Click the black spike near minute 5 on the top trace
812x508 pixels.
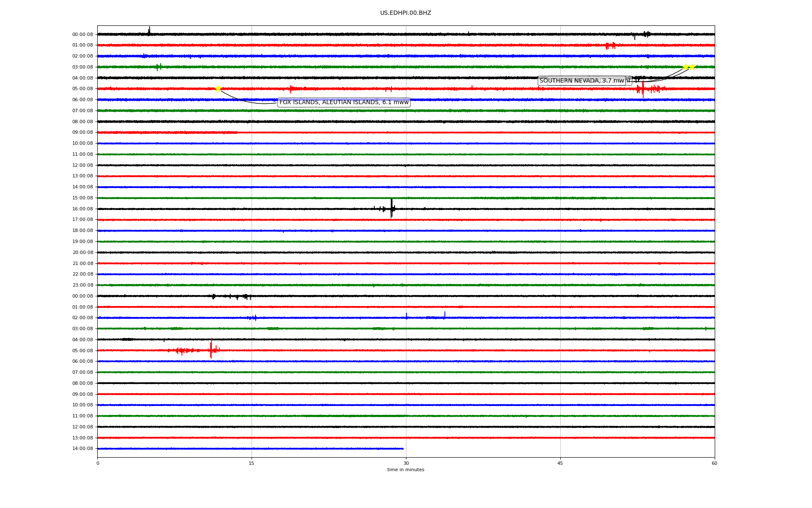point(149,30)
